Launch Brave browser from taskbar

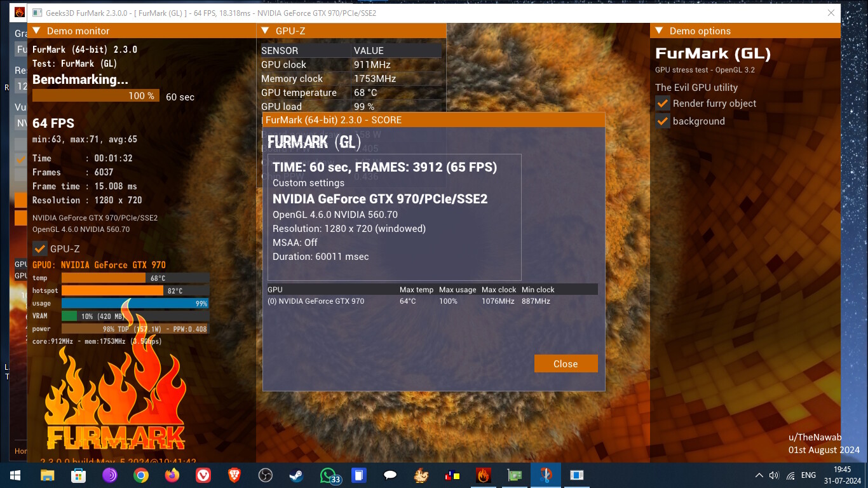[x=234, y=475]
